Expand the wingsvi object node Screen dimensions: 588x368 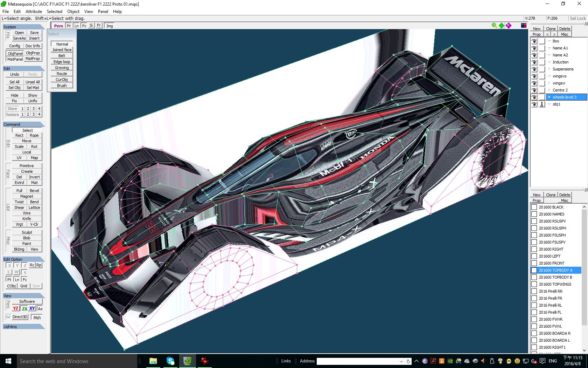point(549,83)
